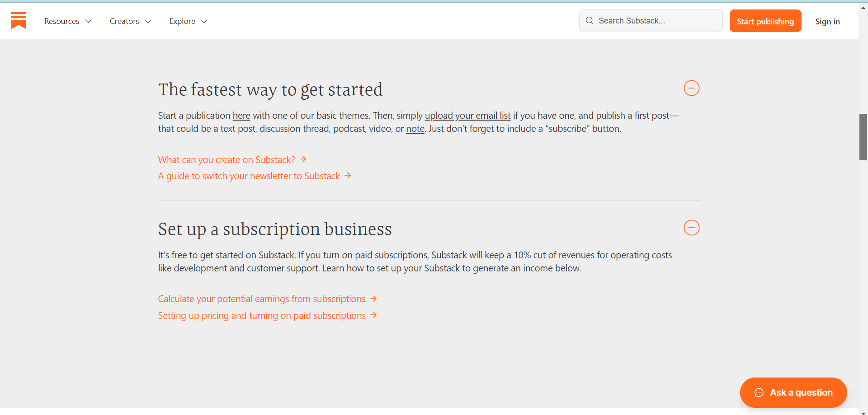The image size is (868, 415).
Task: Collapse 'The fastest way to get started' section
Action: point(691,88)
